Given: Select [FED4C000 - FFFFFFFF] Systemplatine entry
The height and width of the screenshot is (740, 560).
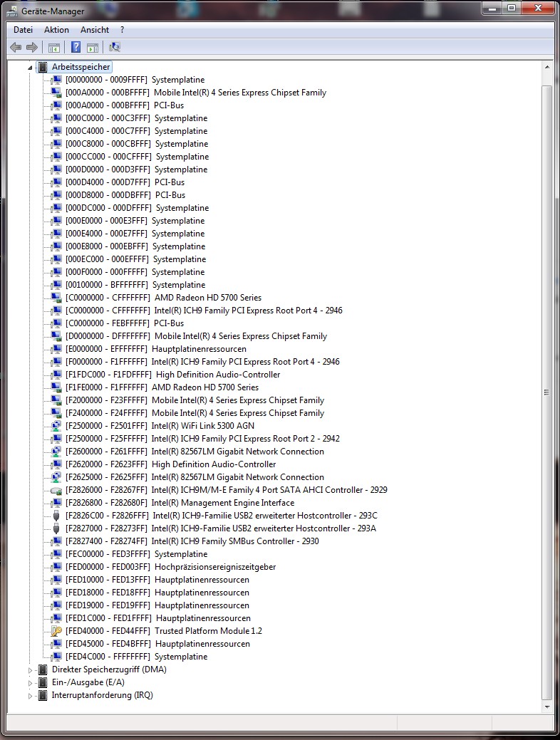Looking at the screenshot, I should (x=137, y=657).
